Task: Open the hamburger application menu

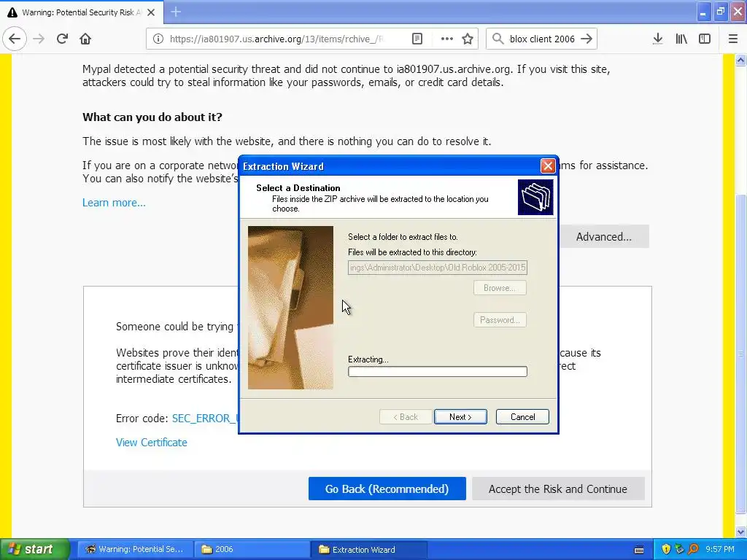Action: [x=733, y=39]
